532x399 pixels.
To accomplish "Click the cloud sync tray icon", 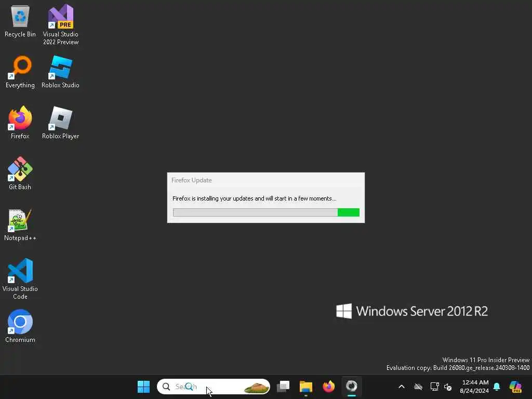I will [418, 387].
